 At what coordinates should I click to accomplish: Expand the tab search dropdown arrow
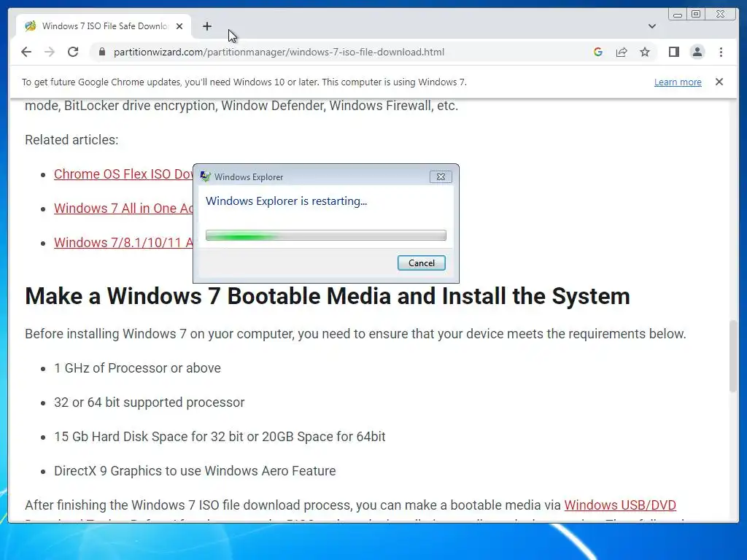click(652, 26)
